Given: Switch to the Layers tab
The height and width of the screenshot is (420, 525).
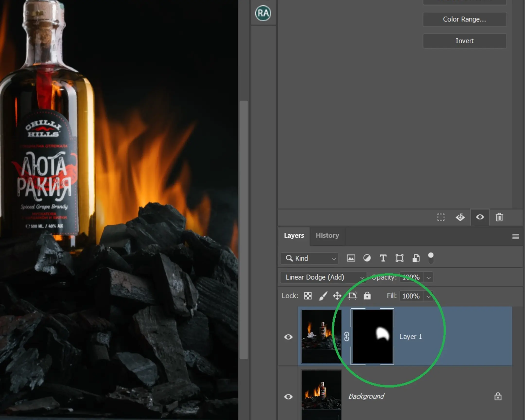Looking at the screenshot, I should click(294, 236).
